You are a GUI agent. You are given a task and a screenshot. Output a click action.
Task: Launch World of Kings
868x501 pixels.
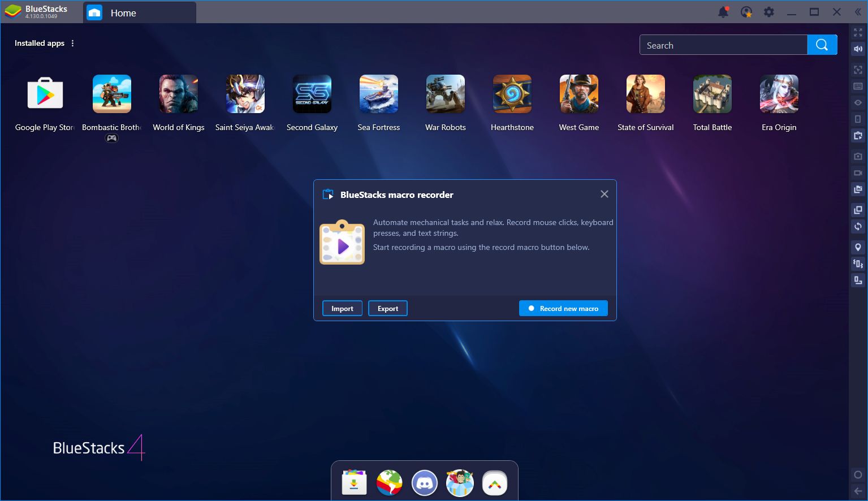(x=179, y=94)
